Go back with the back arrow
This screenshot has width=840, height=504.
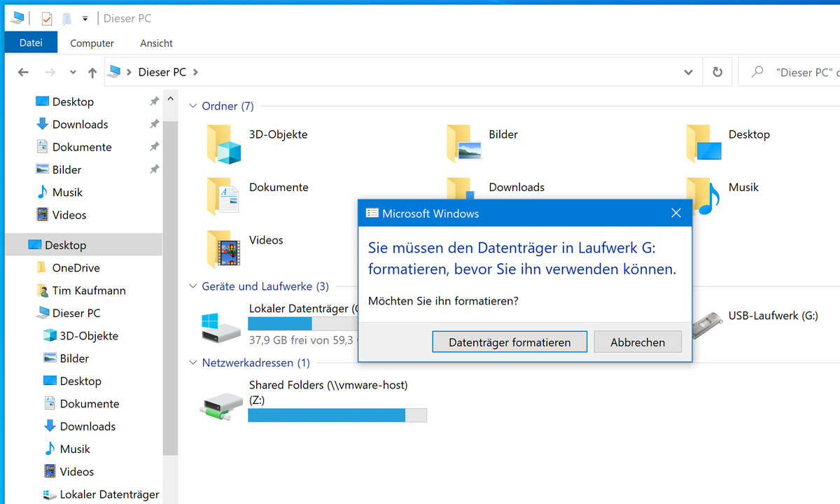click(23, 72)
